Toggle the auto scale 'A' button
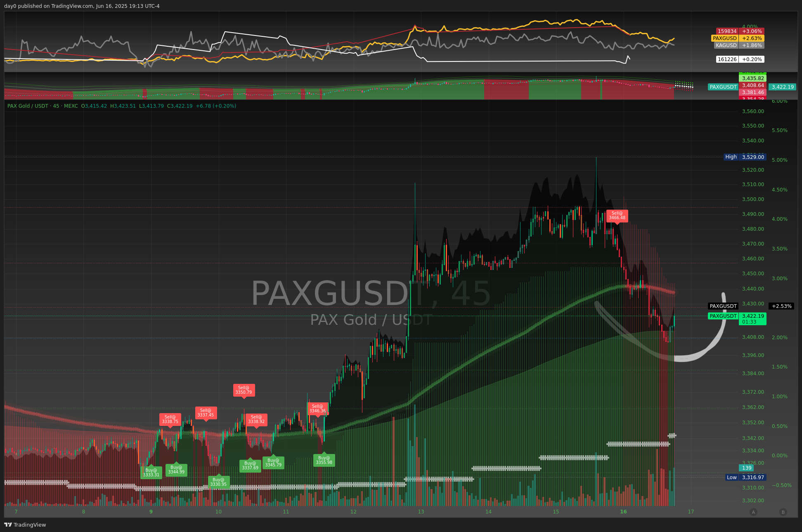The image size is (802, 532). (x=753, y=512)
